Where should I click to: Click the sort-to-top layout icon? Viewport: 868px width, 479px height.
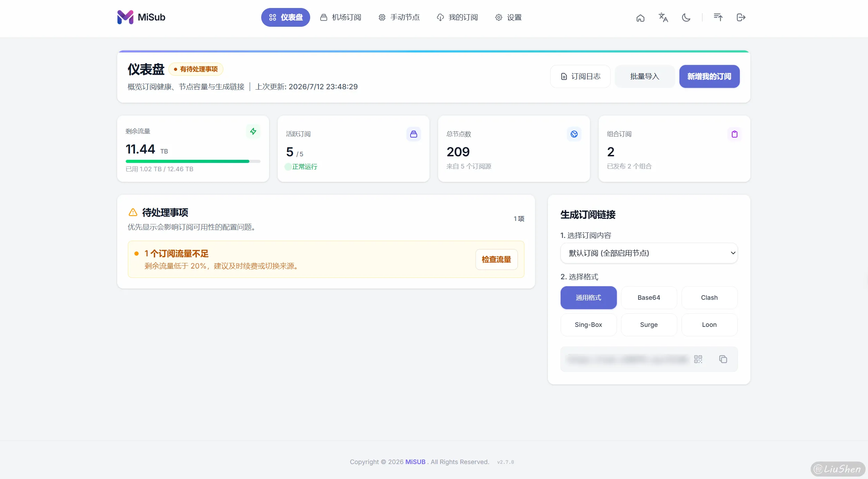718,17
